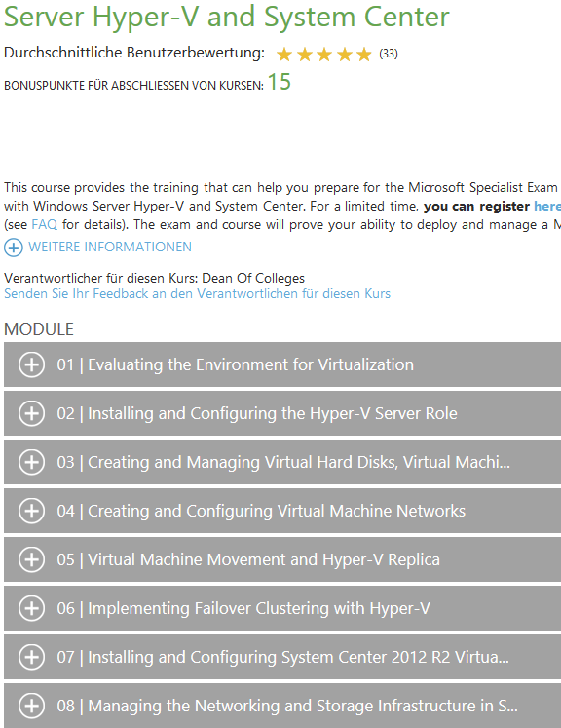Expand module 05 using its plus icon
Screen dimensions: 561x728
tap(31, 559)
